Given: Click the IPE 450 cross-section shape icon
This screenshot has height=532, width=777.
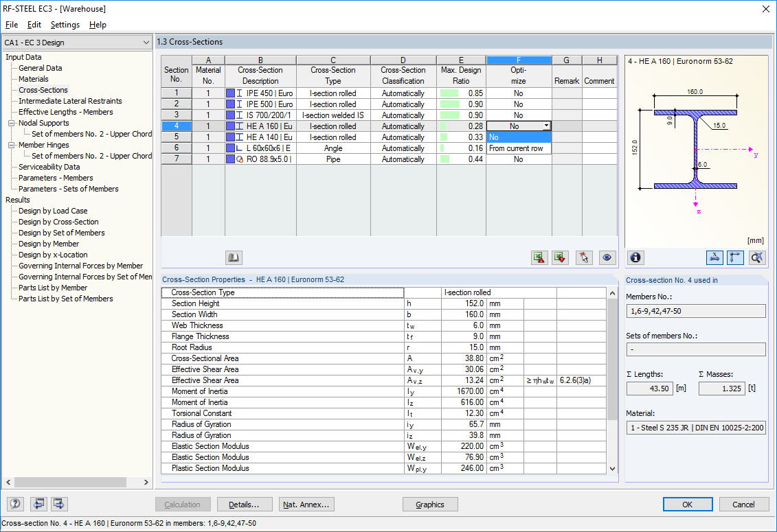Looking at the screenshot, I should pyautogui.click(x=240, y=93).
